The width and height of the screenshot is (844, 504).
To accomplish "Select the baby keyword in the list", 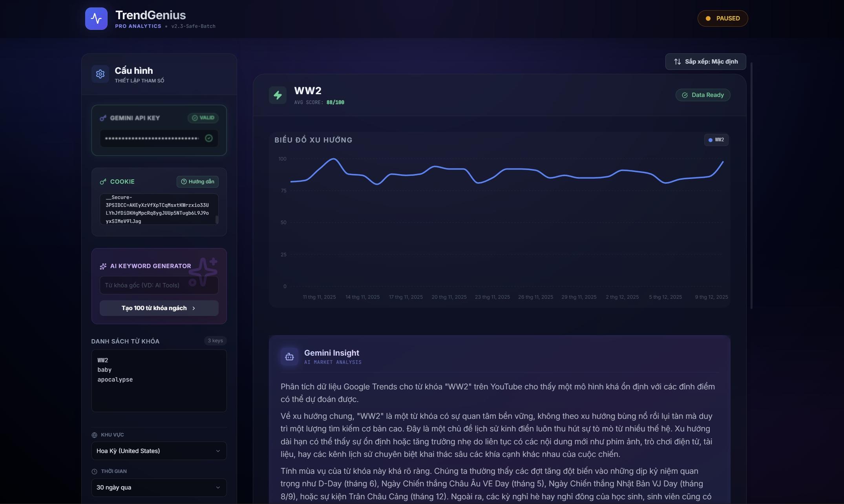I will point(104,370).
